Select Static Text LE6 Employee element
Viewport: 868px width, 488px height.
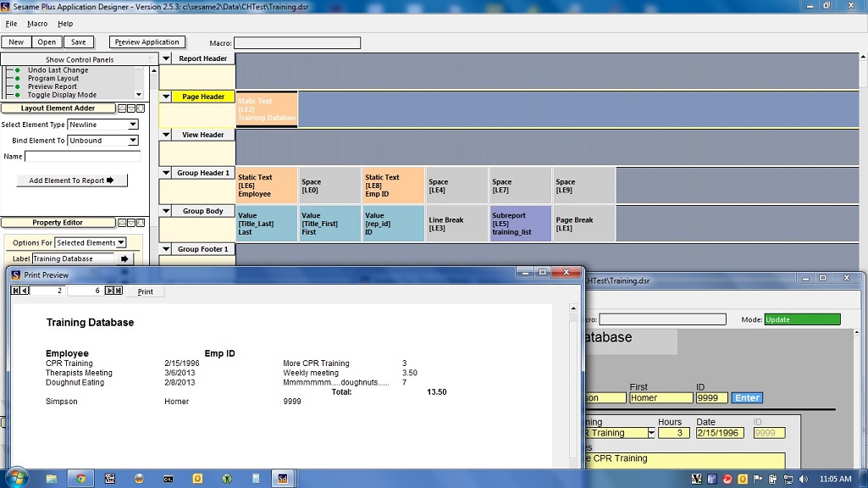point(267,186)
